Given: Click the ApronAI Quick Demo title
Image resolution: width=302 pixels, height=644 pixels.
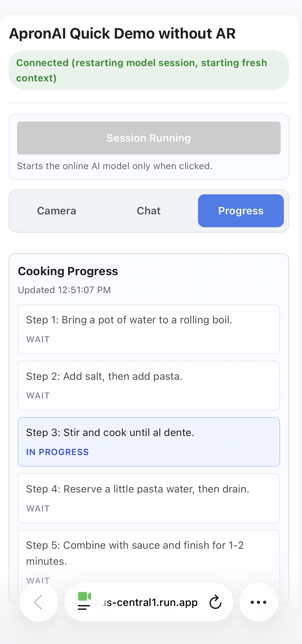Looking at the screenshot, I should click(x=122, y=34).
